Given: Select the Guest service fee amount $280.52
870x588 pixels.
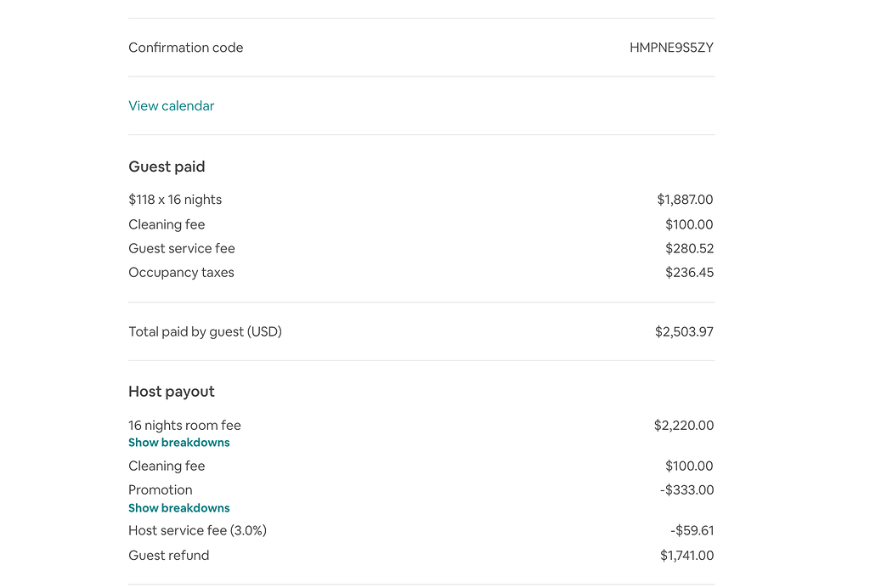Looking at the screenshot, I should (x=689, y=248).
